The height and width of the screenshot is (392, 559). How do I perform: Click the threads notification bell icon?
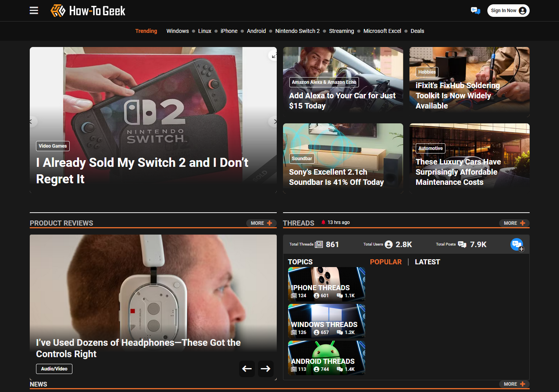(x=323, y=222)
